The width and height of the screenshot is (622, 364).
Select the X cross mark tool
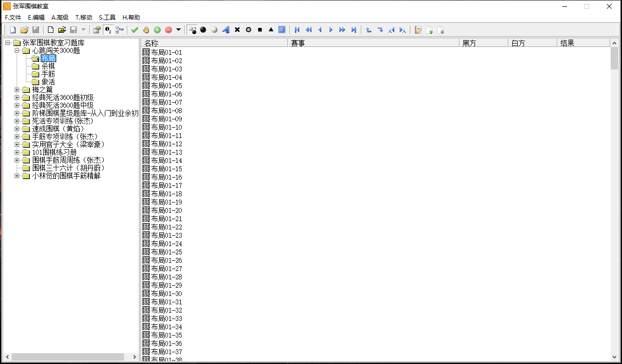click(237, 30)
